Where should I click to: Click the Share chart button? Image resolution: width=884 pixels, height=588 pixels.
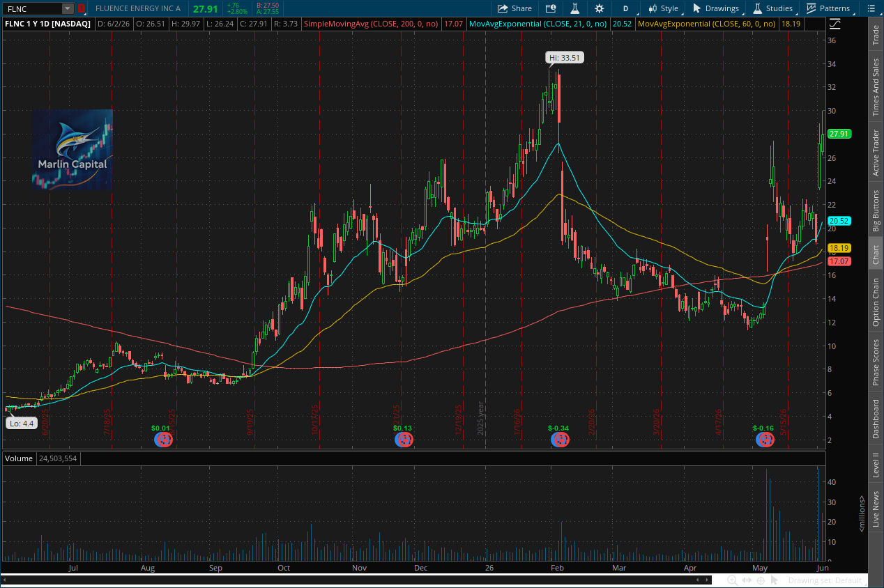click(x=515, y=8)
